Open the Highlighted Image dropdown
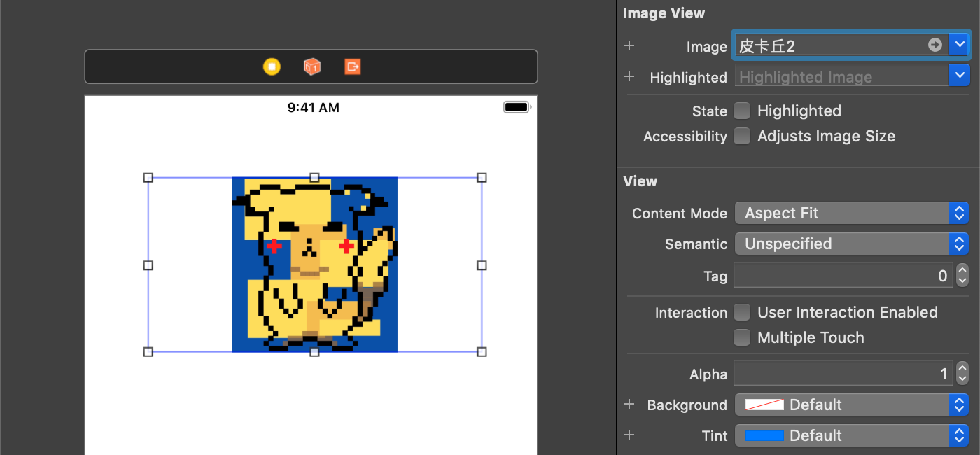This screenshot has width=980, height=455. tap(960, 75)
